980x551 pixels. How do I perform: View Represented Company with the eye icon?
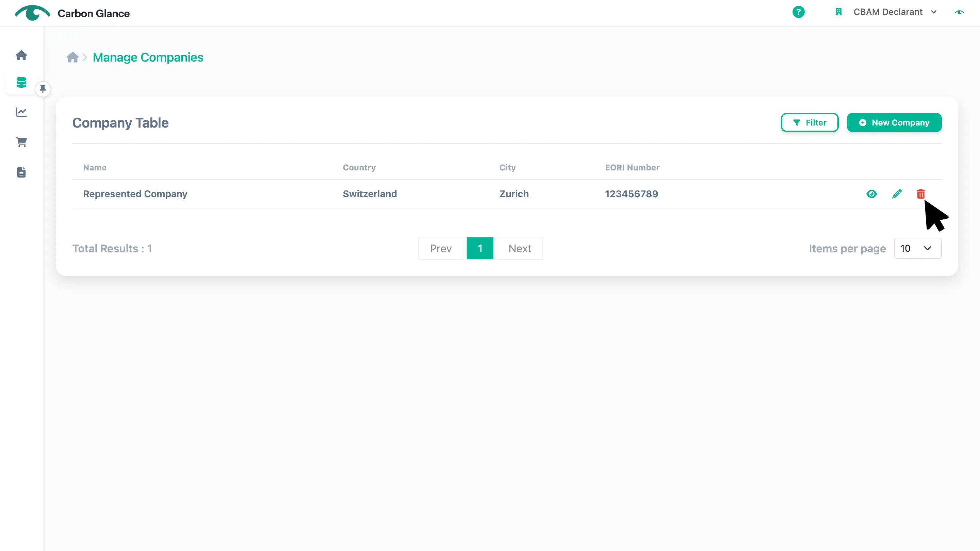(871, 194)
